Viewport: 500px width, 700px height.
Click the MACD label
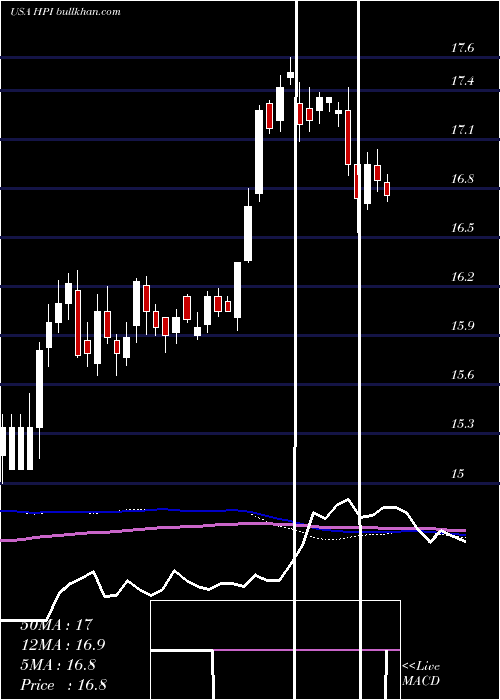pos(421,681)
